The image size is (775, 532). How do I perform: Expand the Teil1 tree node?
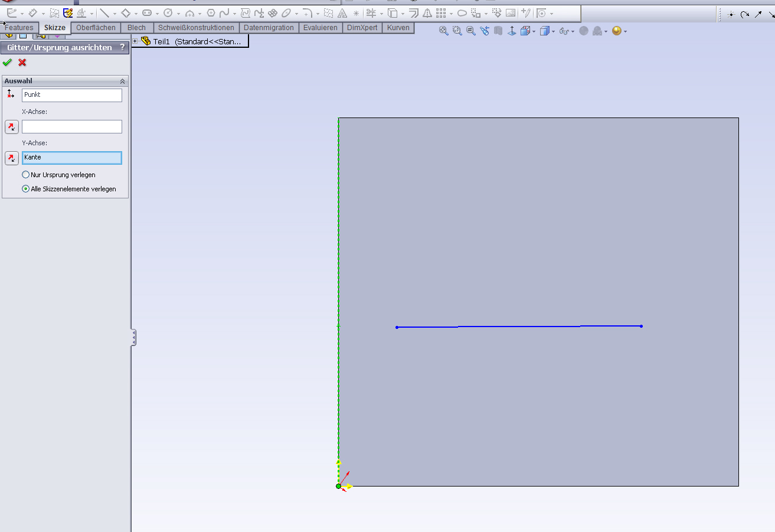[135, 41]
